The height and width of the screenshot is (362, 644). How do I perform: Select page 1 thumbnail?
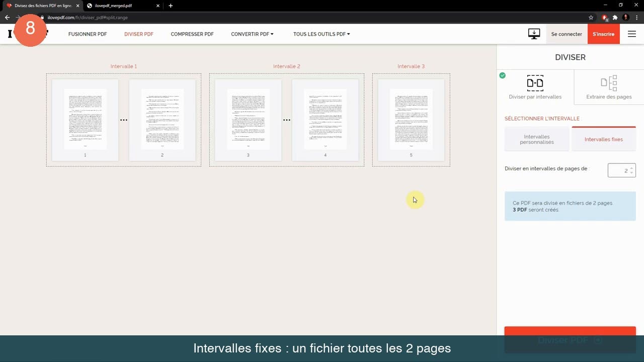[x=85, y=120]
